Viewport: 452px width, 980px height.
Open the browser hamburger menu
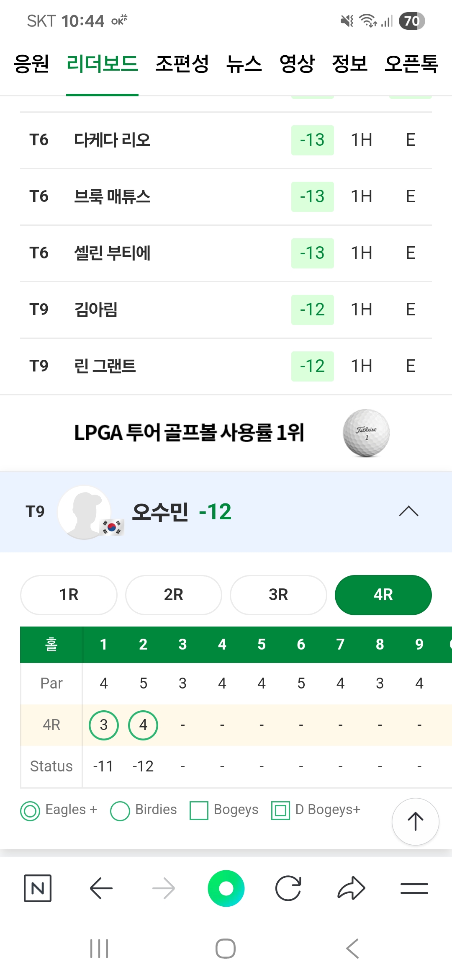[414, 888]
